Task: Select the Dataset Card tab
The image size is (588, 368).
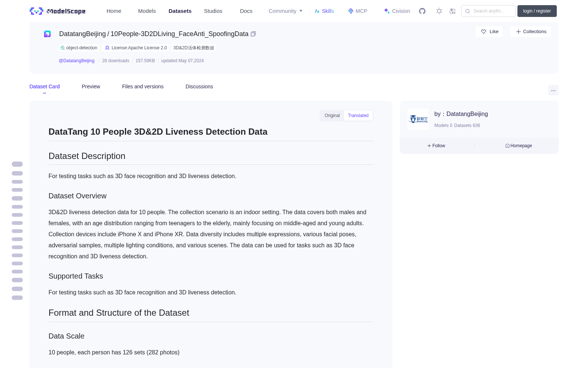Action: pyautogui.click(x=44, y=86)
